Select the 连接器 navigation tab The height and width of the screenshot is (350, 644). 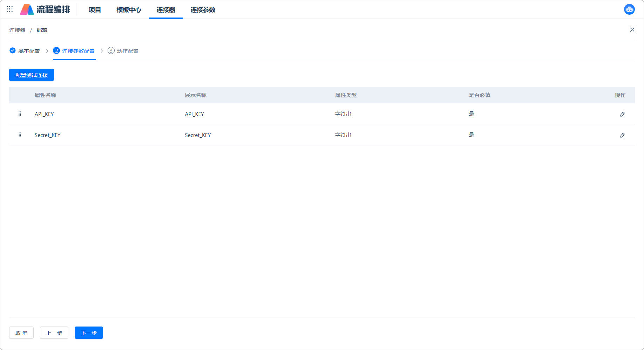point(165,10)
